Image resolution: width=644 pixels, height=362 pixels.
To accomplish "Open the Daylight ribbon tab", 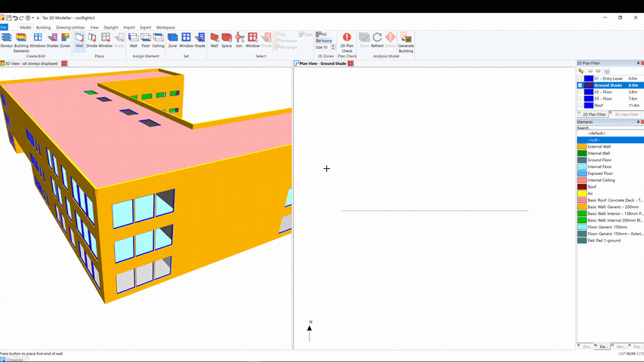I will pyautogui.click(x=111, y=27).
